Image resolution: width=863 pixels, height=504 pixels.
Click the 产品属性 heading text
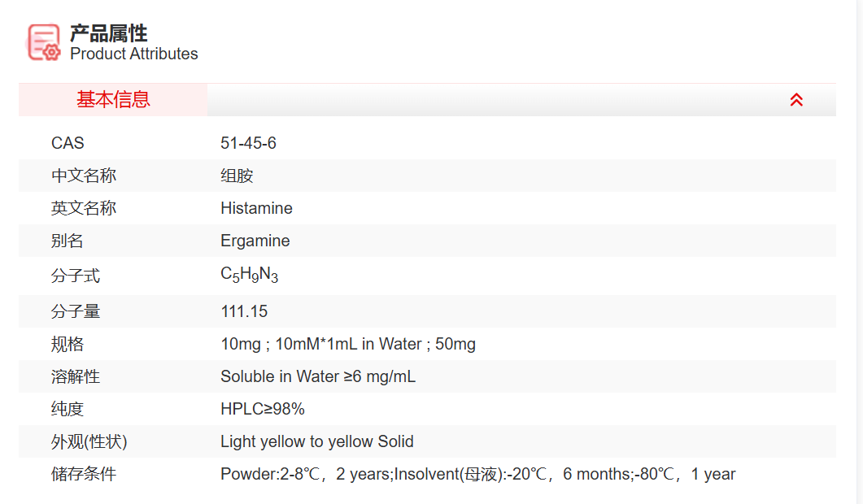[109, 33]
